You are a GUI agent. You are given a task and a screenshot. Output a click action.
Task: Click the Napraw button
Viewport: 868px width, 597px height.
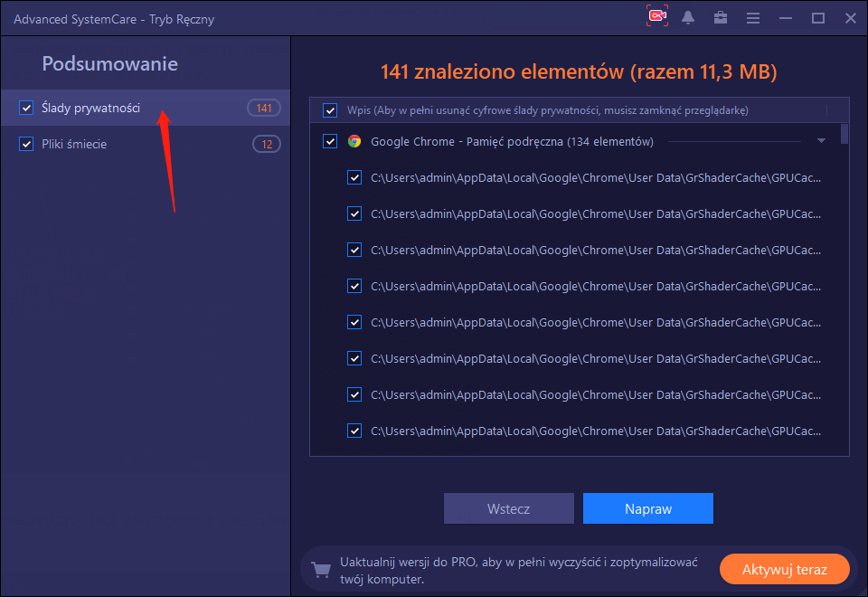click(x=648, y=508)
